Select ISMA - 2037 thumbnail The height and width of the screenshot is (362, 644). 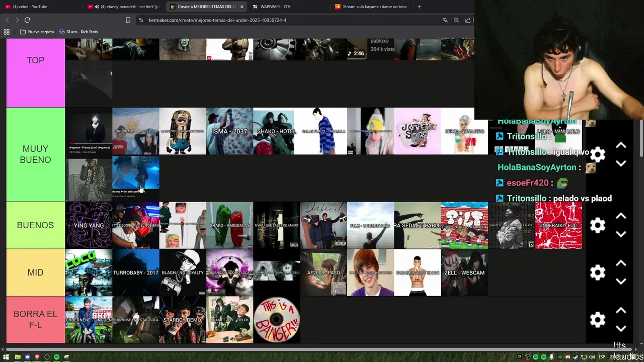(x=229, y=131)
